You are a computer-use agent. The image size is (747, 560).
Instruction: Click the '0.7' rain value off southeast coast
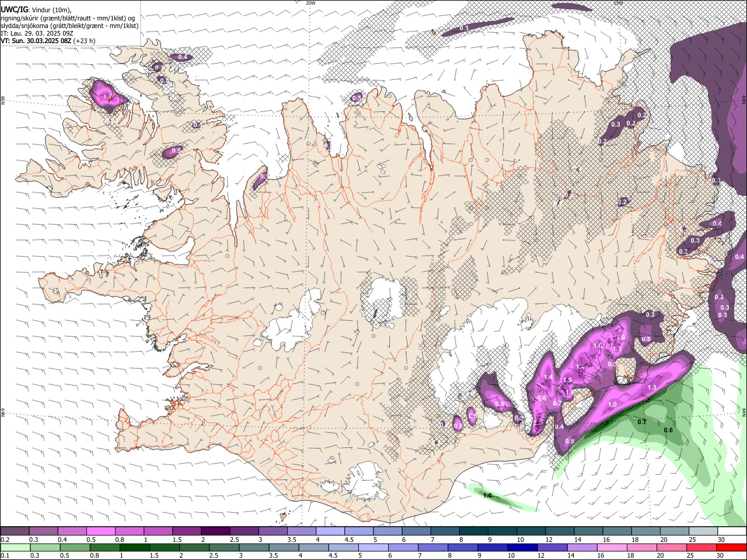click(642, 422)
